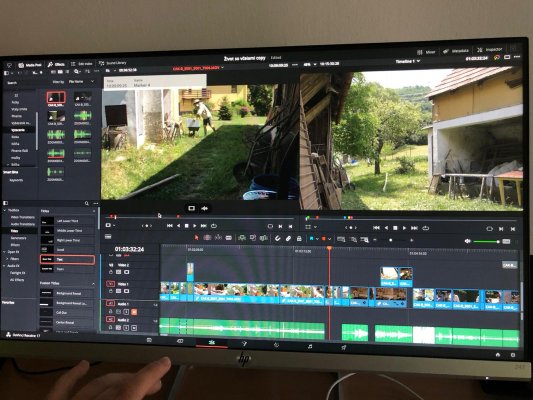Open the Mixer panel
Viewport: 533px width, 400px height.
click(426, 52)
